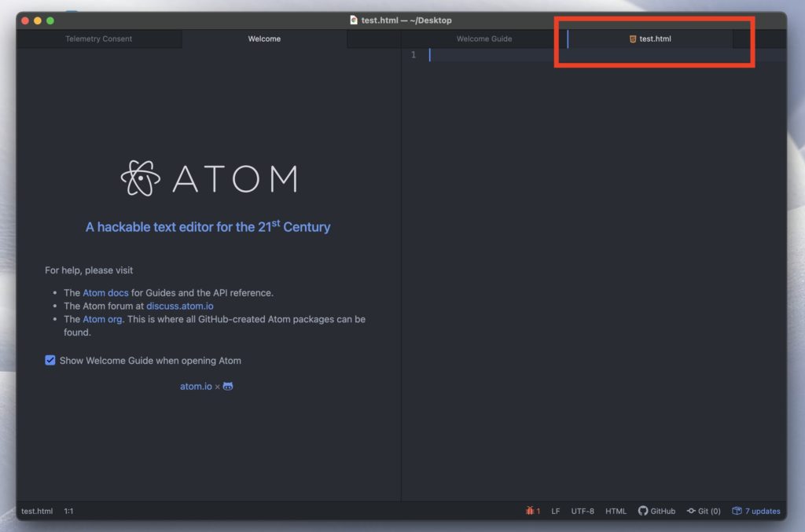Click the tagline 'A hackable text editor'
This screenshot has width=805, height=532.
[208, 226]
